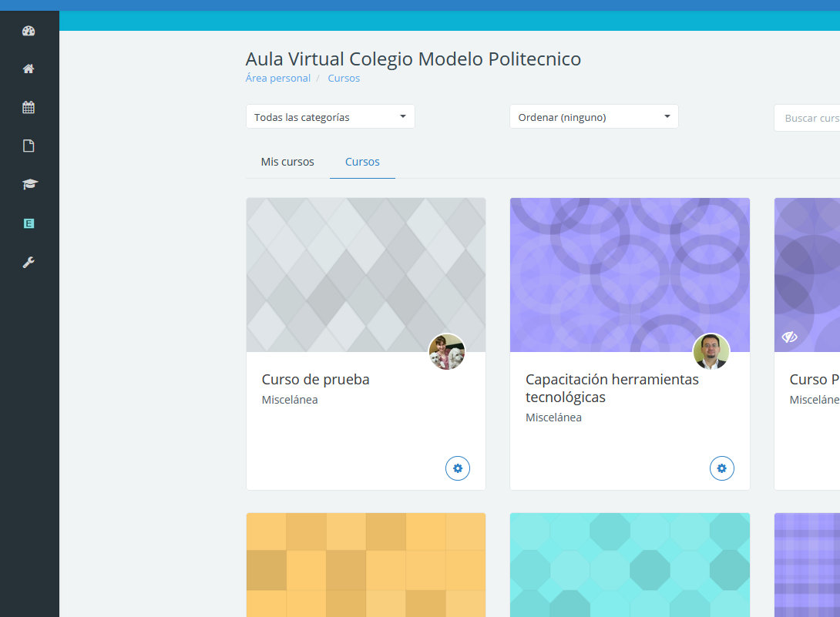Go to site home via house icon
Screen dimensions: 840x617
click(29, 69)
